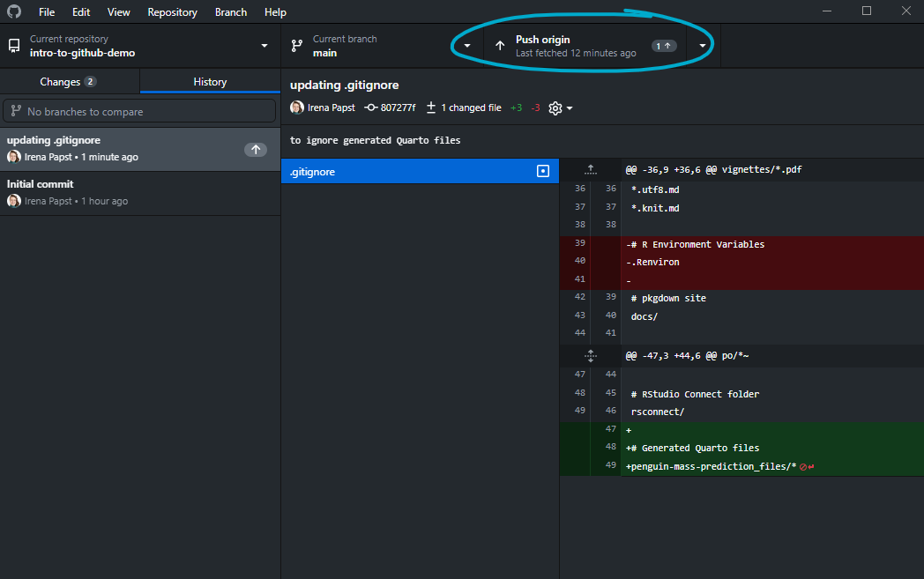Open the Repository menu
This screenshot has height=579, width=924.
click(172, 12)
